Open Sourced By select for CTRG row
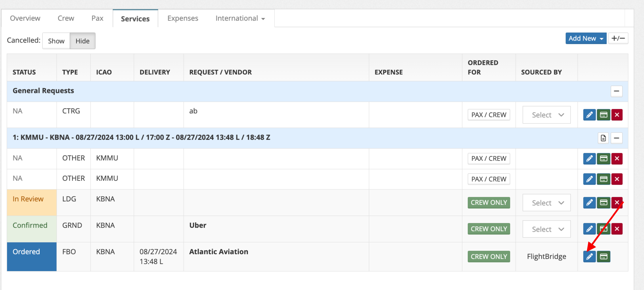The width and height of the screenshot is (644, 290). [x=546, y=115]
